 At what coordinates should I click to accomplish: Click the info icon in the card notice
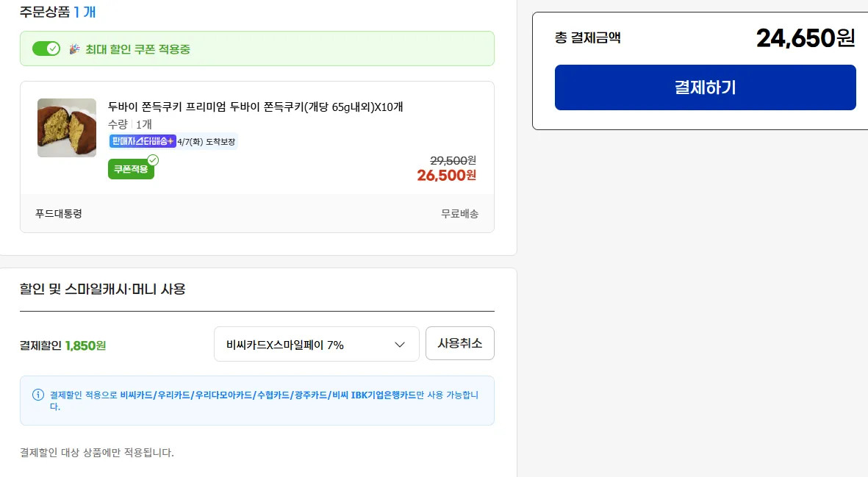pyautogui.click(x=38, y=395)
